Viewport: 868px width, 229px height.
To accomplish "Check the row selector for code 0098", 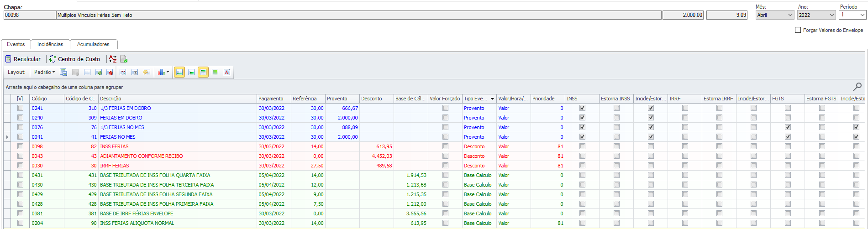I will [20, 146].
